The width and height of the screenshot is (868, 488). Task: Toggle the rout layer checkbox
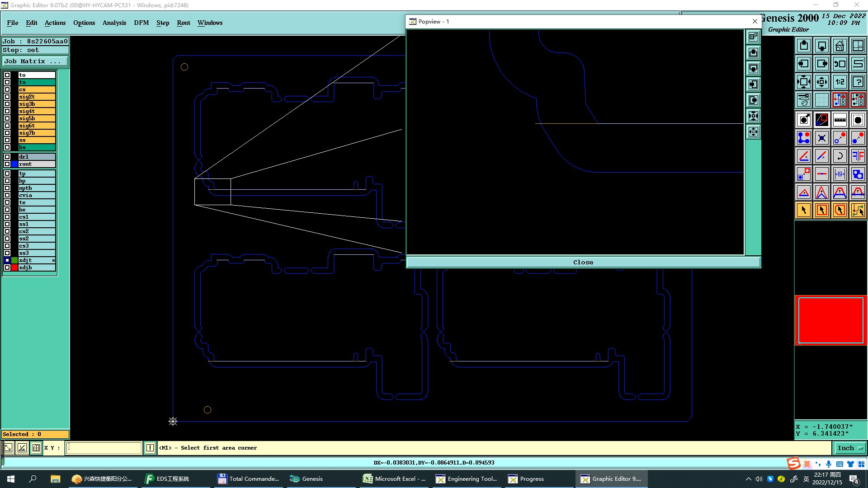point(7,164)
